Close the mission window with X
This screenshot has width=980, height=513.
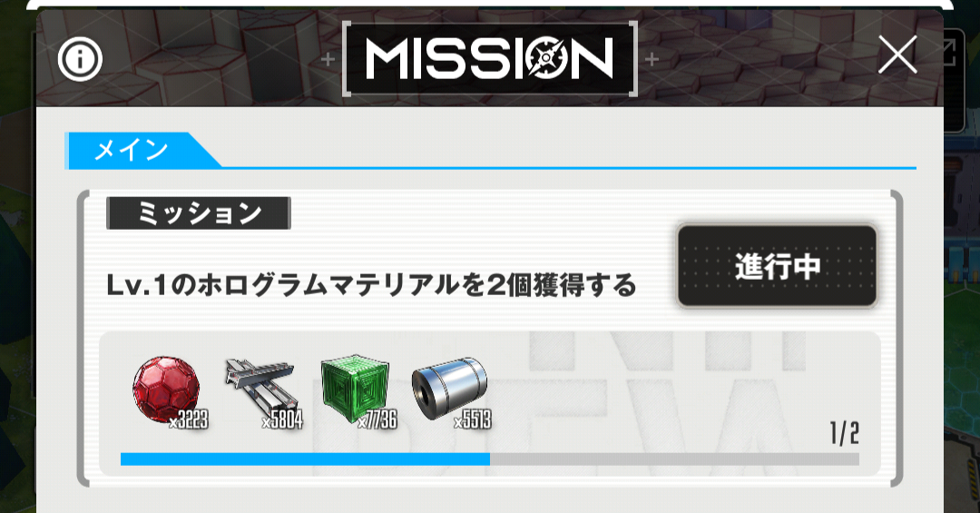[897, 54]
